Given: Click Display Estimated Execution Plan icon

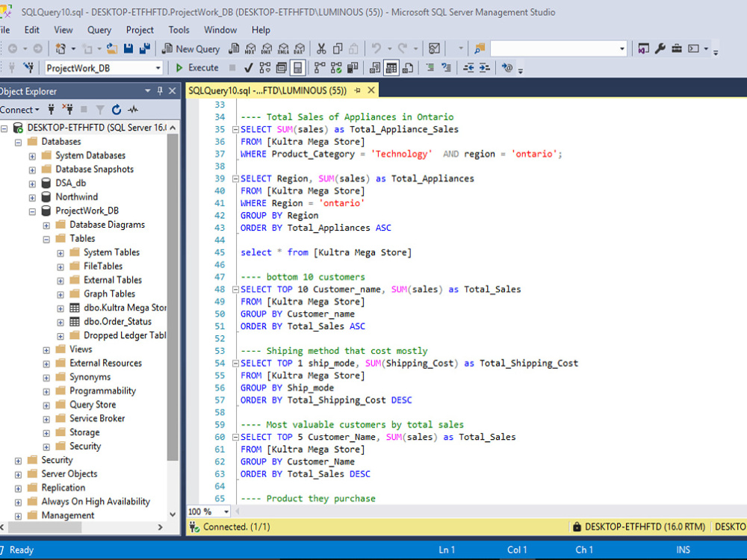Looking at the screenshot, I should 265,68.
